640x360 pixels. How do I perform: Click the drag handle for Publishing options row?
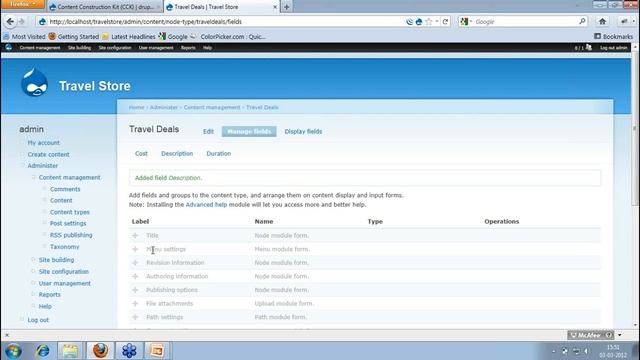[x=135, y=290]
